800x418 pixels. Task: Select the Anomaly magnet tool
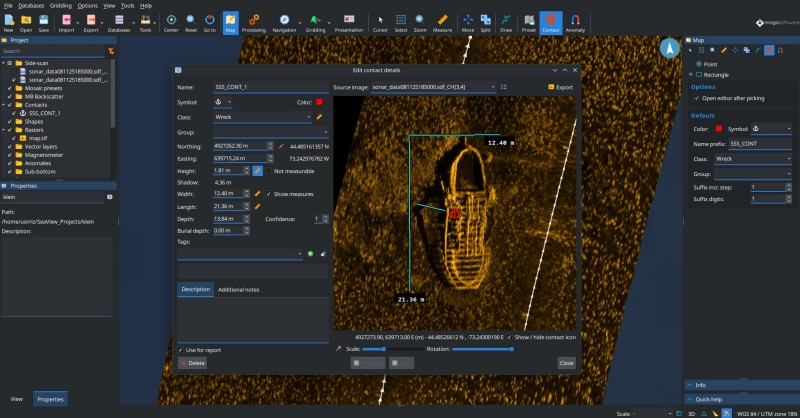576,23
